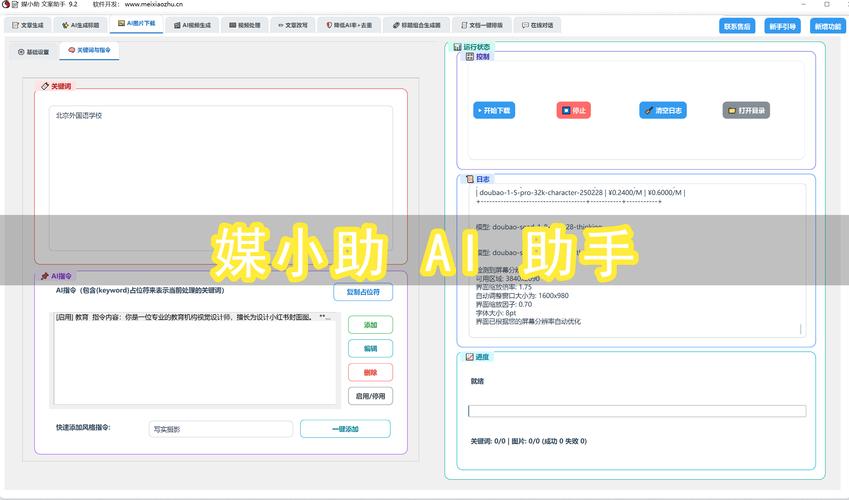Click the panel icon beside 控制
Viewport: 849px width, 500px height.
point(470,56)
